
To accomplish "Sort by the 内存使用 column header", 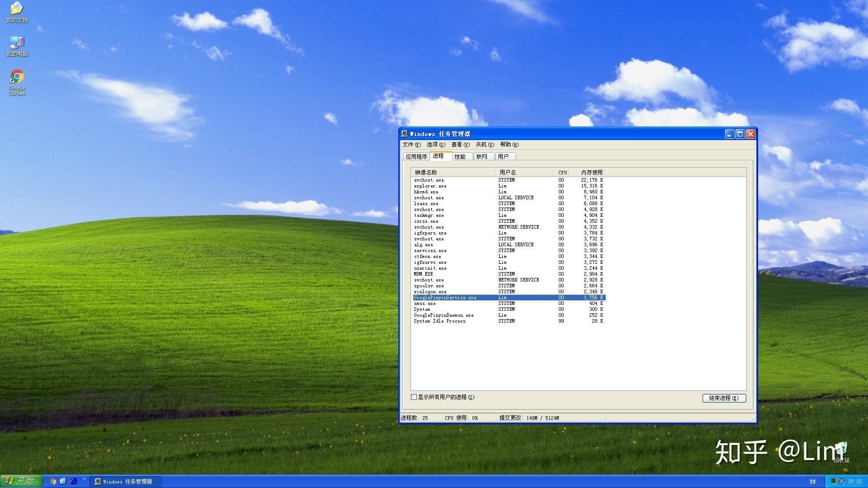I will [587, 173].
